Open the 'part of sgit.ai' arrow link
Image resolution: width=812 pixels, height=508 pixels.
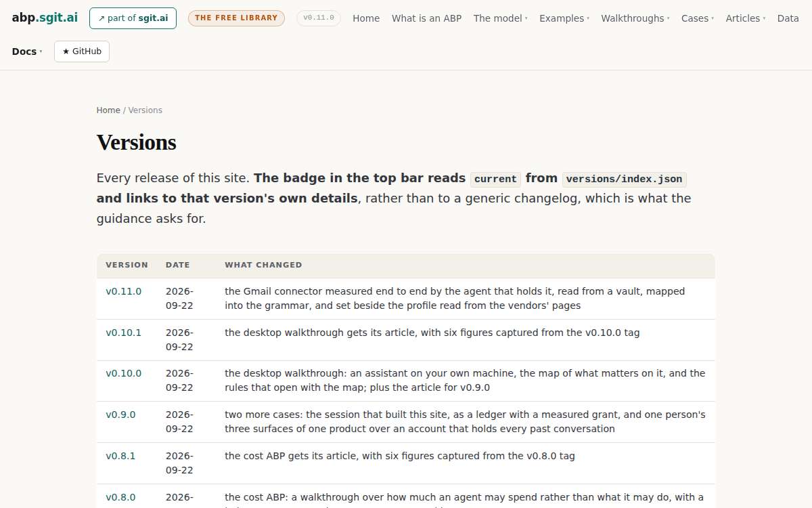pos(133,18)
